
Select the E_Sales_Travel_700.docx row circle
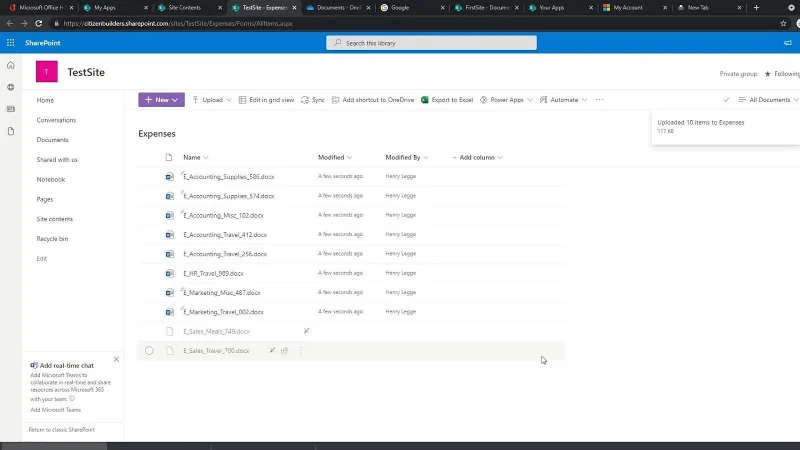point(149,351)
